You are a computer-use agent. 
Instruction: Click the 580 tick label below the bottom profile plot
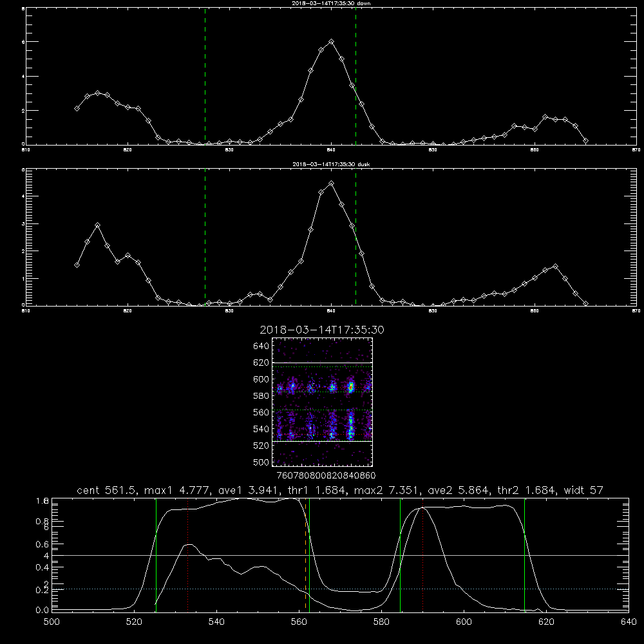(381, 622)
